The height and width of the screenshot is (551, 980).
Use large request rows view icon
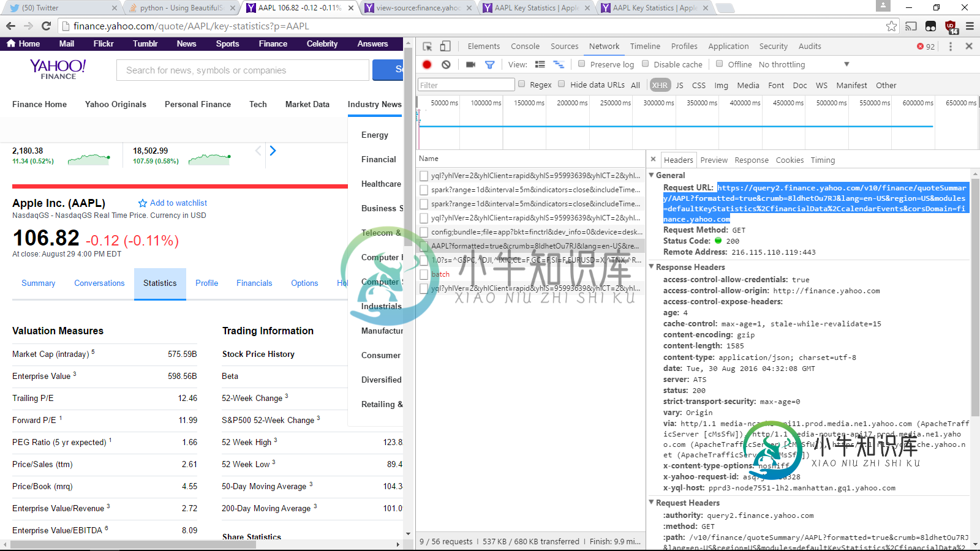point(540,64)
